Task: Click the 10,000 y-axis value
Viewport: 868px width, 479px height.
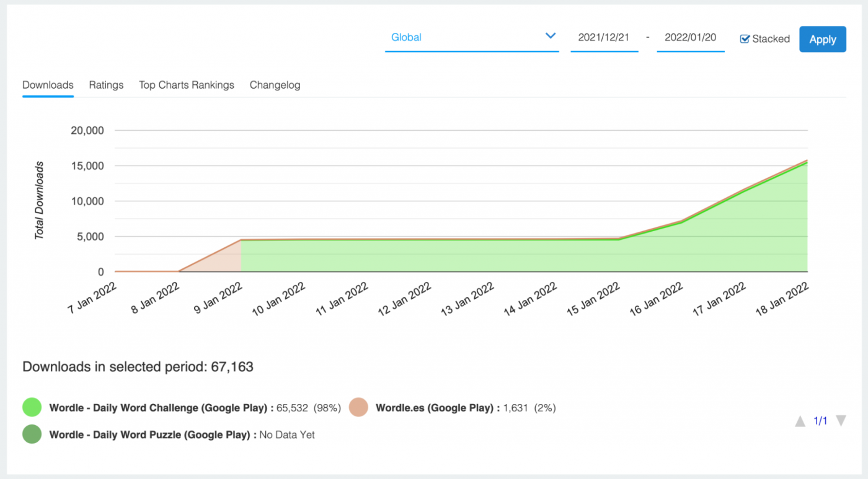Action: [x=88, y=201]
